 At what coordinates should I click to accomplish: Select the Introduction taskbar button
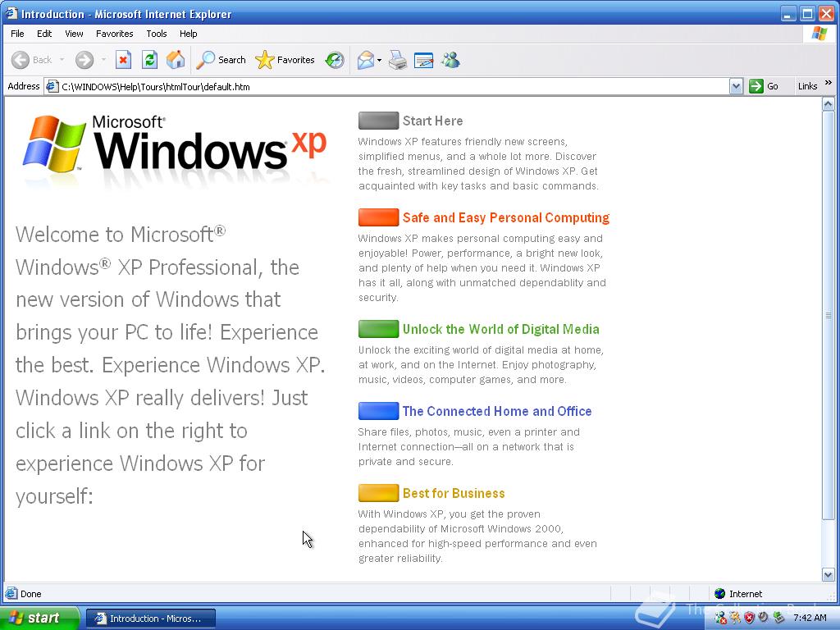(x=151, y=619)
